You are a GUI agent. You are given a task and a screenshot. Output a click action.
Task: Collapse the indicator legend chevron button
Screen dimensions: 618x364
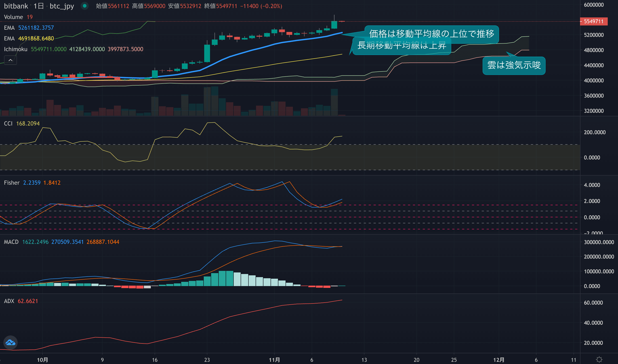point(10,60)
